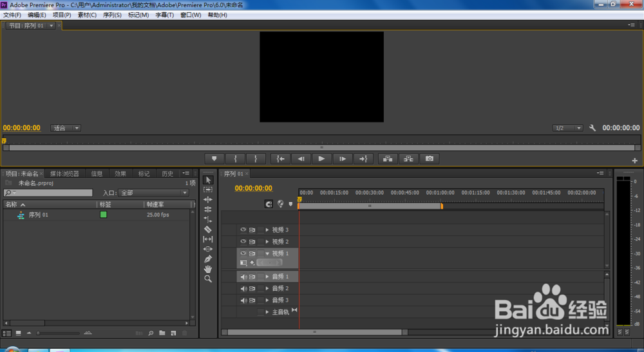The image size is (644, 352).
Task: Toggle visibility eye of 视频 3 track
Action: tap(243, 230)
